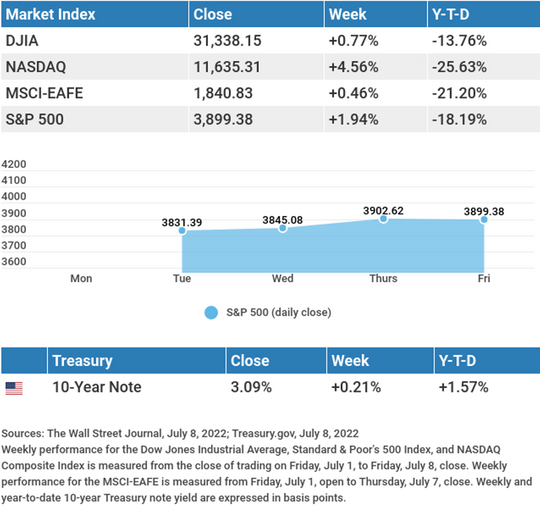Click the US flag icon
This screenshot has height=511, width=540.
pyautogui.click(x=14, y=388)
